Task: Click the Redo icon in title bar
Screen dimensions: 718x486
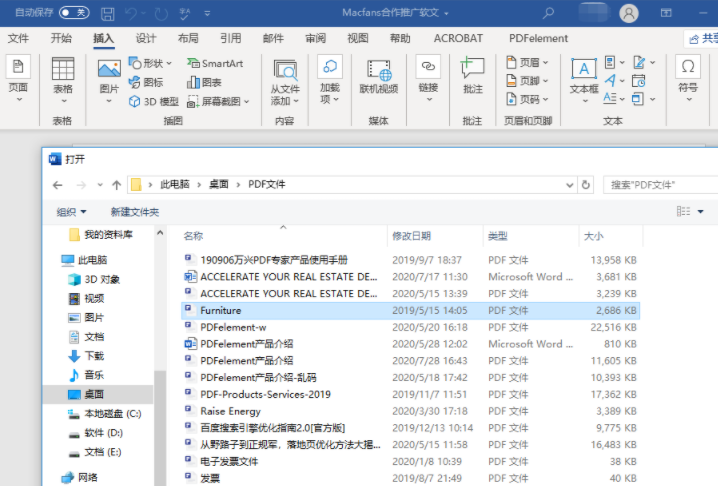Action: click(x=161, y=14)
